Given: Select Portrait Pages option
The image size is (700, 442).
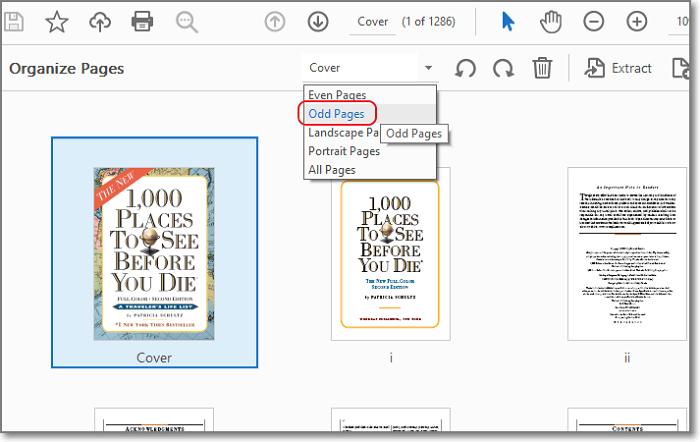Looking at the screenshot, I should click(344, 151).
